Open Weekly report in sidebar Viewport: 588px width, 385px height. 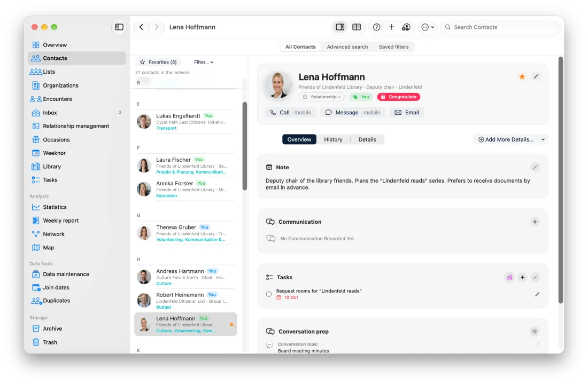click(76, 221)
